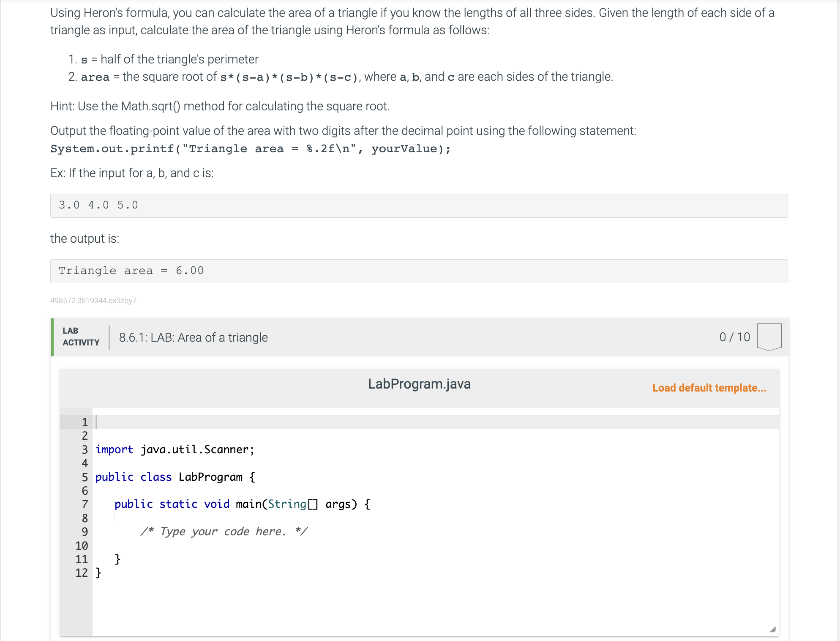
Task: Click the import java.util.Scanner line
Action: pos(175,449)
